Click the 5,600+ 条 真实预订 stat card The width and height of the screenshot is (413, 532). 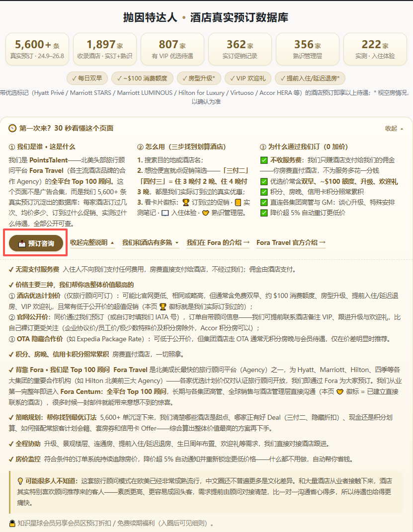pos(37,49)
